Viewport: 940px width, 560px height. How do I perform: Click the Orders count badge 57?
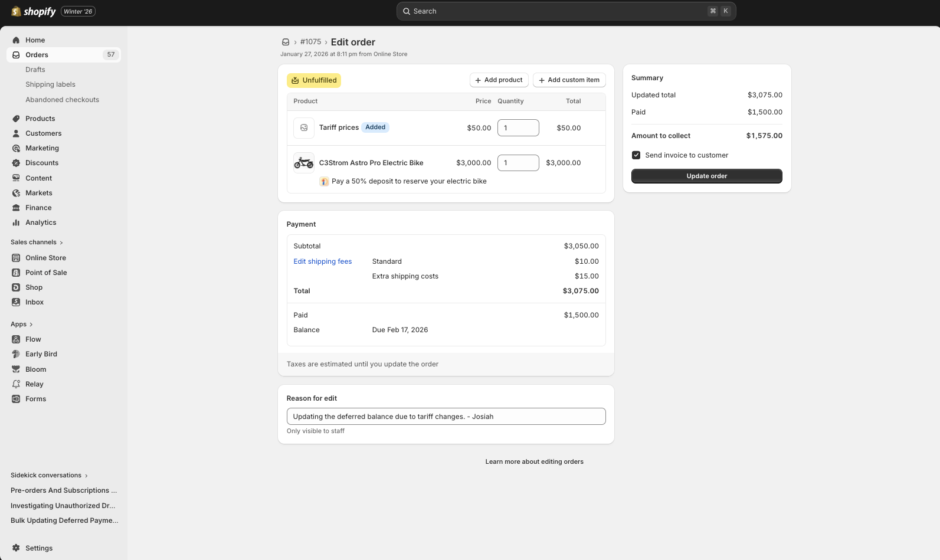(111, 55)
